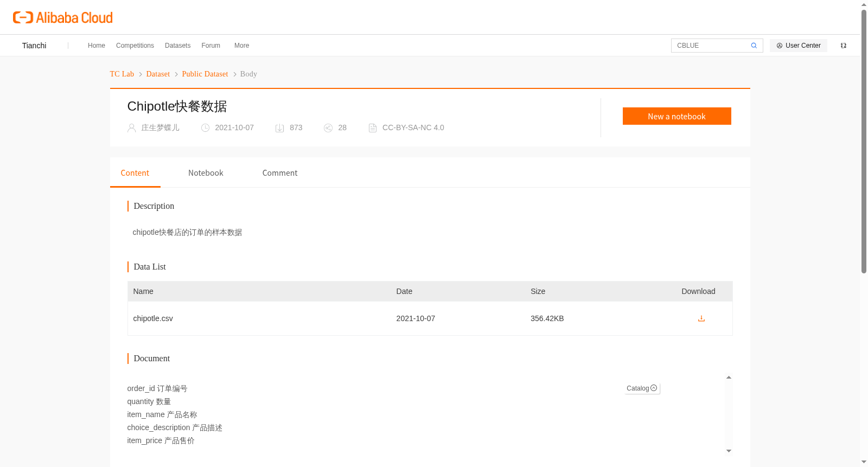Image resolution: width=868 pixels, height=467 pixels.
Task: Click the order_id 订单编号 line
Action: (157, 388)
